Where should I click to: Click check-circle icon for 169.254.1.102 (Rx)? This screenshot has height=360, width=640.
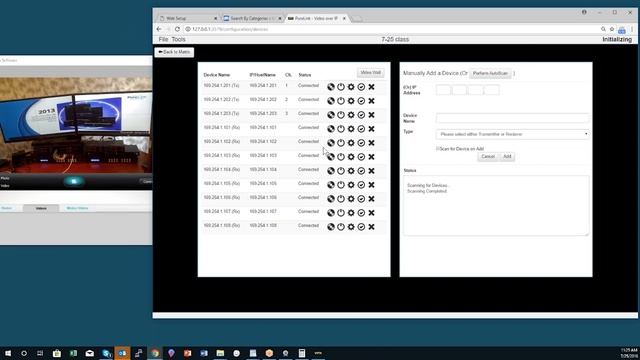(361, 143)
